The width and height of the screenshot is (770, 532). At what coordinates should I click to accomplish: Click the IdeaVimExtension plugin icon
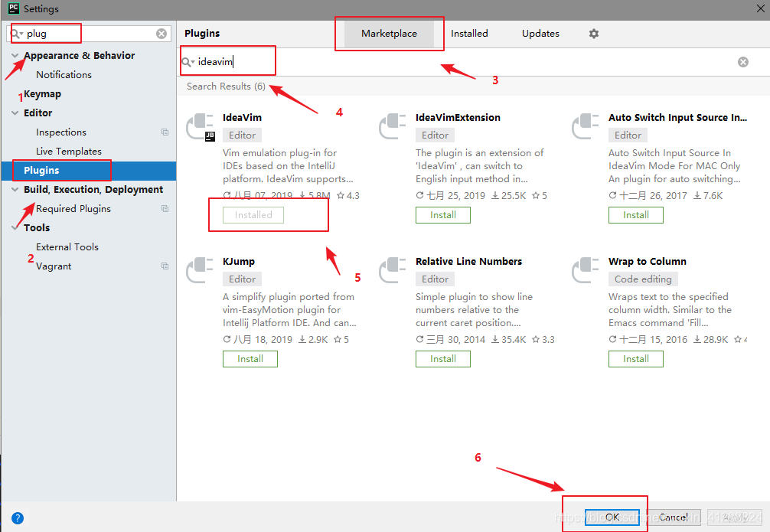pyautogui.click(x=393, y=126)
